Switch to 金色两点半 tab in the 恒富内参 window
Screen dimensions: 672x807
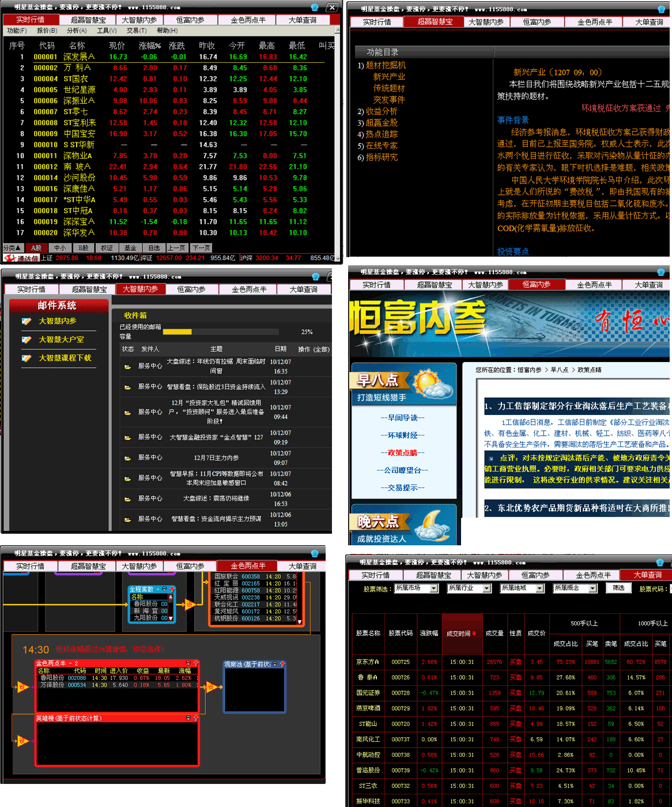tap(595, 285)
